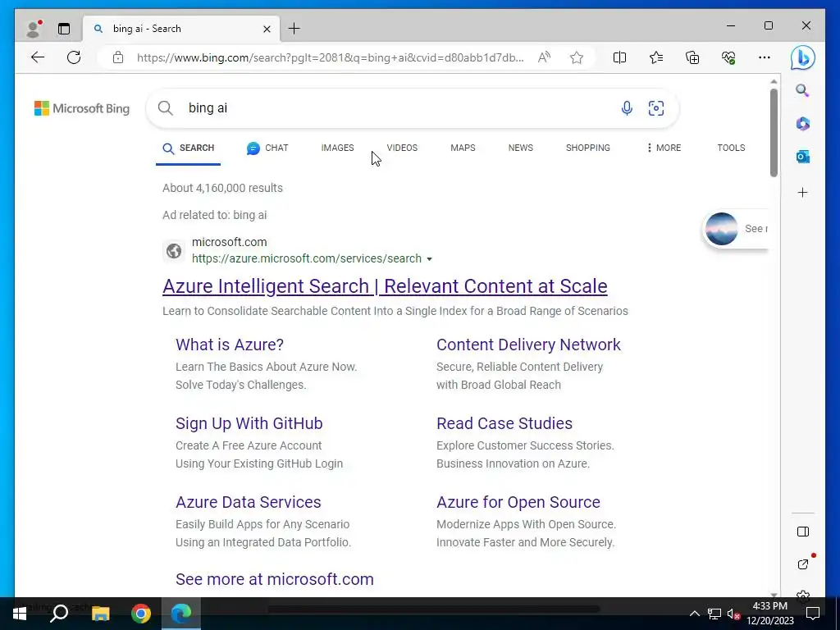The width and height of the screenshot is (840, 630).
Task: Switch to the IMAGES tab
Action: [x=337, y=148]
